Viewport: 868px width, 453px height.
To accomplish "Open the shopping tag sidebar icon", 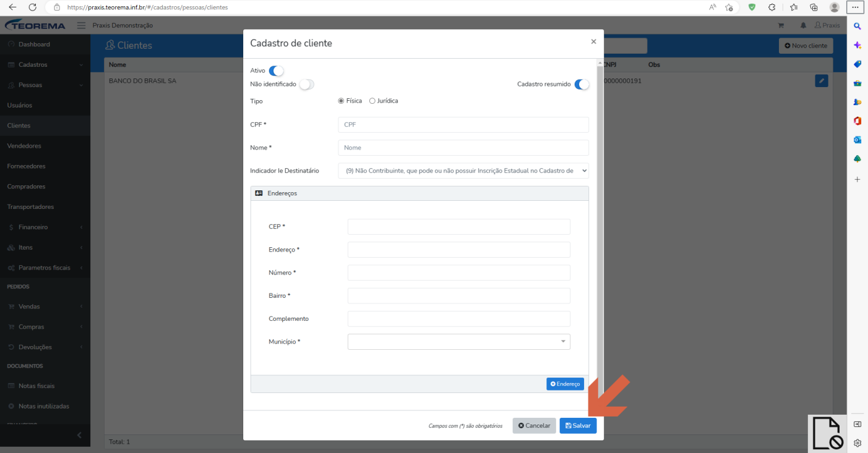I will (857, 64).
